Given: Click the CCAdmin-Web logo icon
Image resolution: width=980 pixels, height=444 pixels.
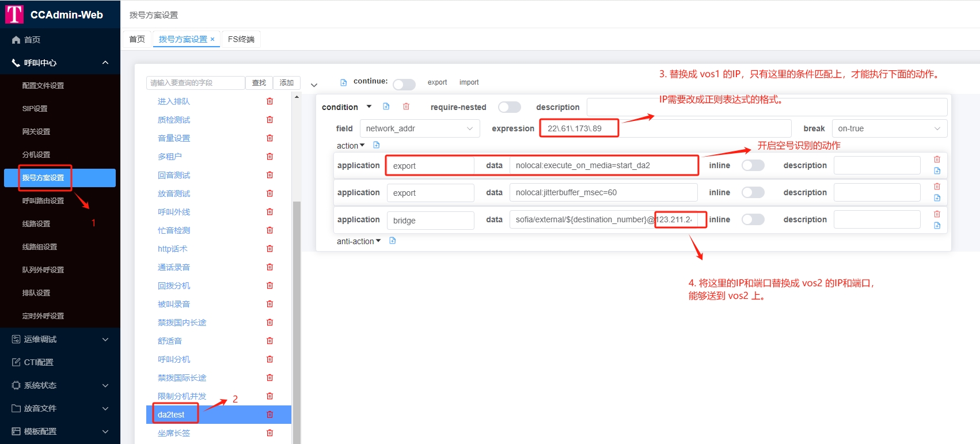Looking at the screenshot, I should [x=14, y=14].
